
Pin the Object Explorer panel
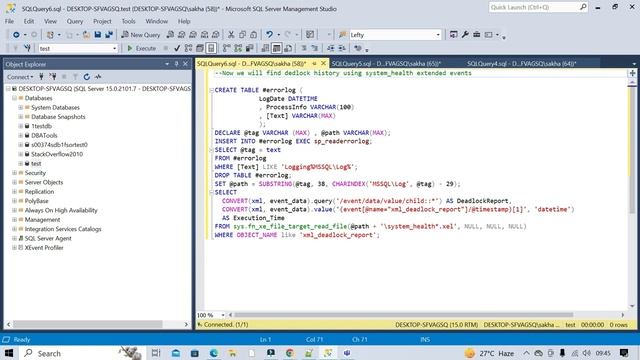coord(176,64)
